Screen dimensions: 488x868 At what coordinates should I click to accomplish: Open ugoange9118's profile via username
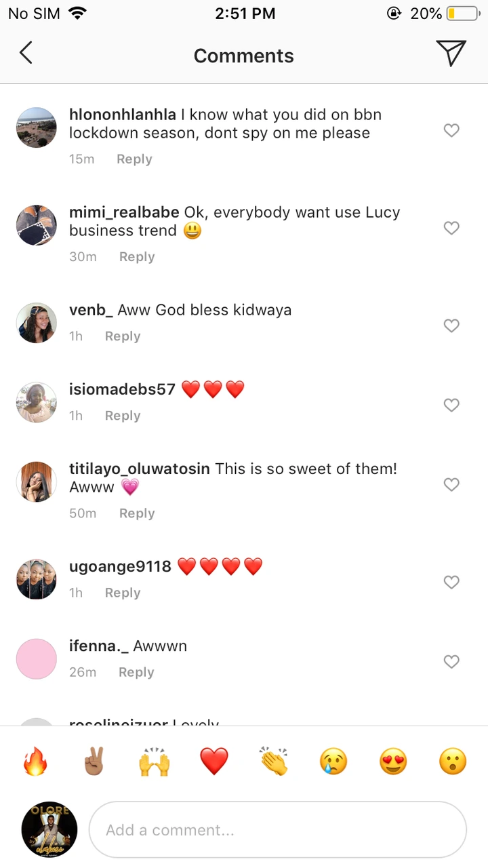[120, 566]
